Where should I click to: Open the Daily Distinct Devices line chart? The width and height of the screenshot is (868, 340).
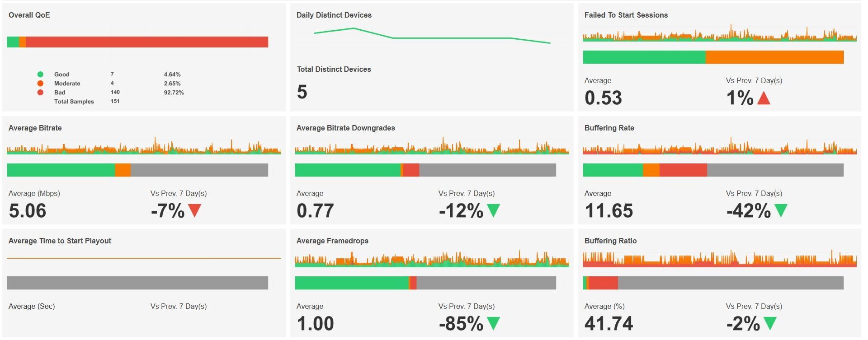[x=432, y=36]
